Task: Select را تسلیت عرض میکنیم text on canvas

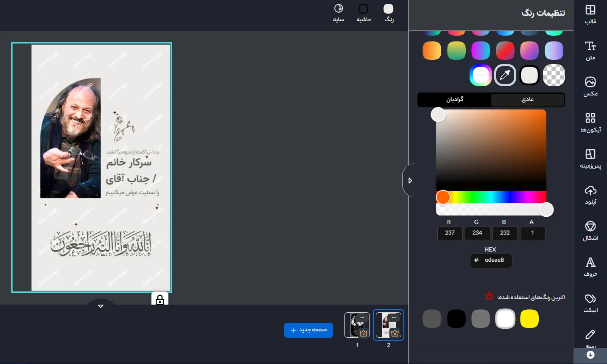Action: tap(132, 193)
